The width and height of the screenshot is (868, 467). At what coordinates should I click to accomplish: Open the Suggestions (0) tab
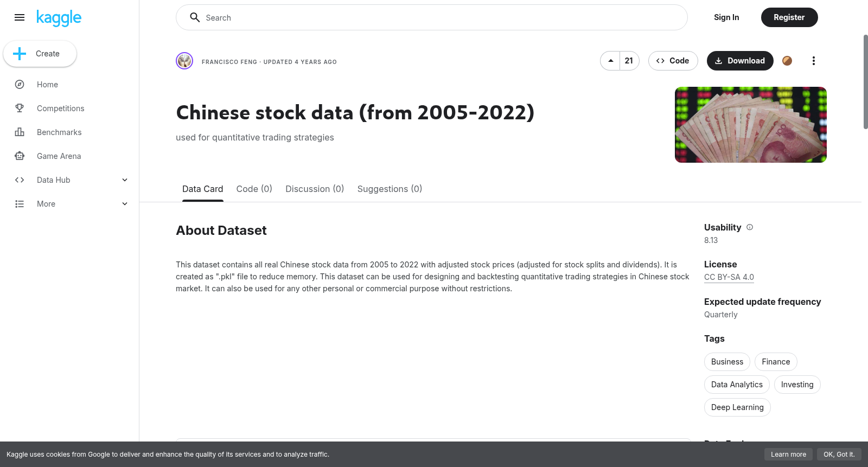click(390, 189)
